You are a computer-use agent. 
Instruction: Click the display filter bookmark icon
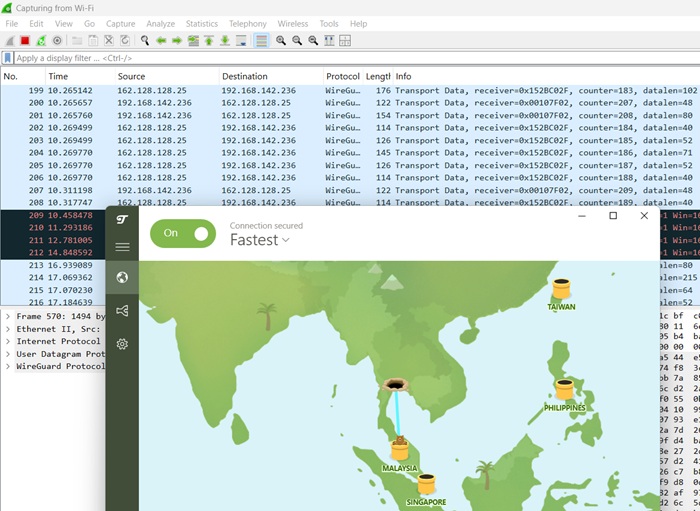tap(7, 58)
